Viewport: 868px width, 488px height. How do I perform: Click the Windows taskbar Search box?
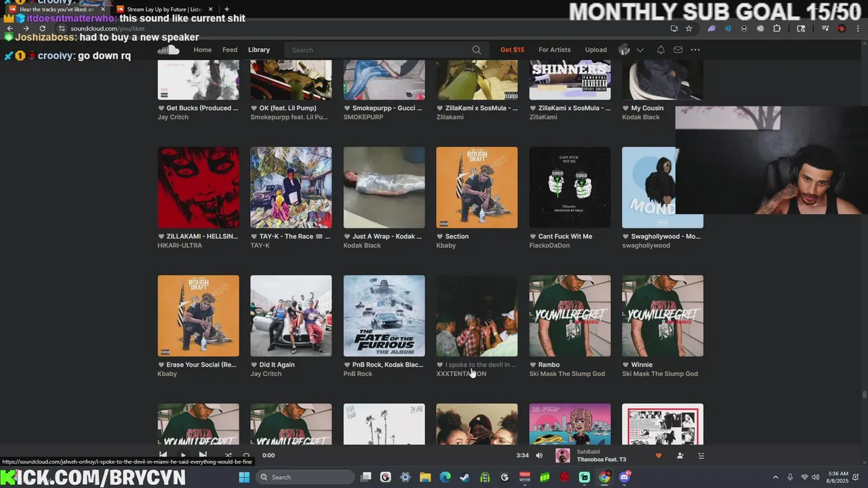click(305, 477)
